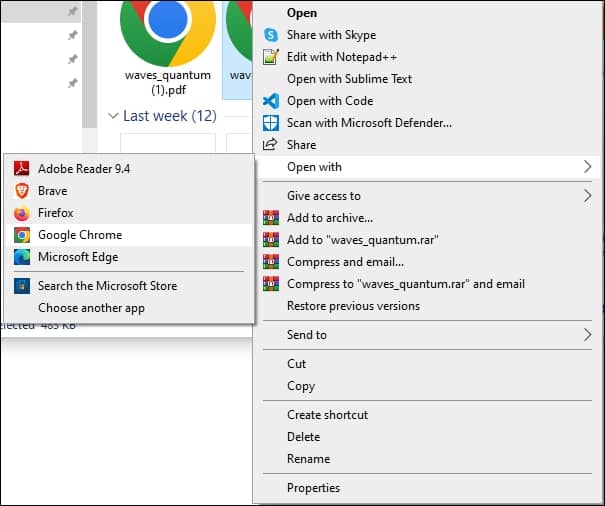Image resolution: width=605 pixels, height=506 pixels.
Task: Click the fourth pin icon in sidebar
Action: (72, 83)
